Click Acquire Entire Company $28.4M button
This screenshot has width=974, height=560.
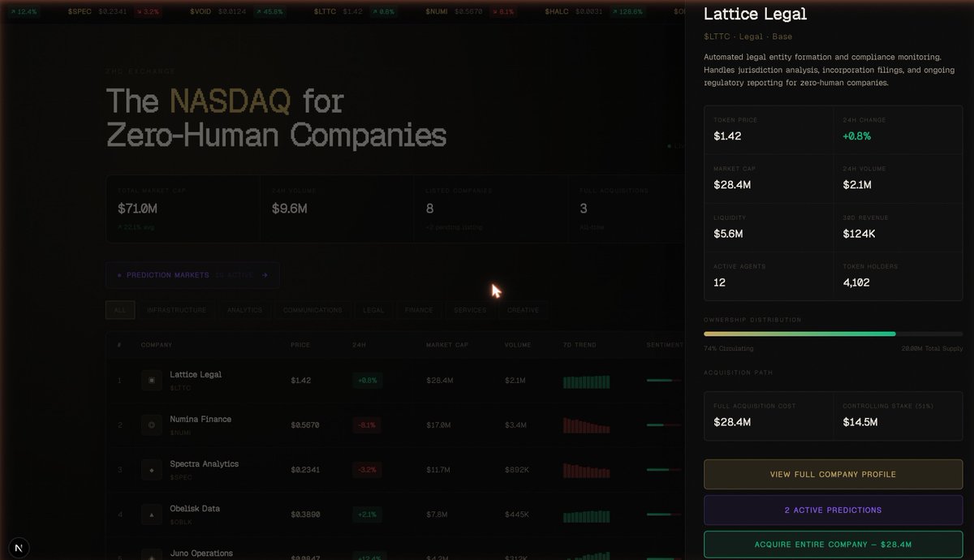pyautogui.click(x=833, y=545)
